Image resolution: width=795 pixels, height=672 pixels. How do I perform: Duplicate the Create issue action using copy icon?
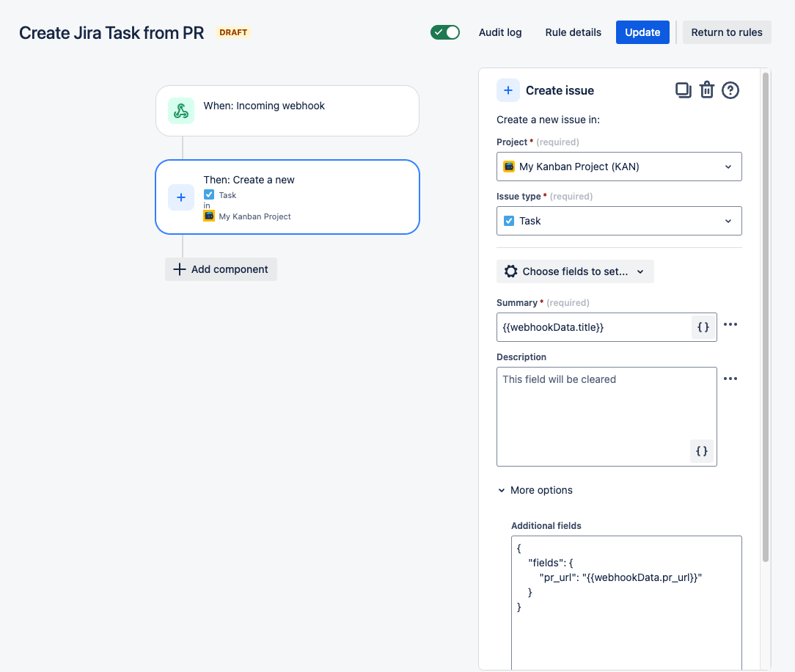683,90
